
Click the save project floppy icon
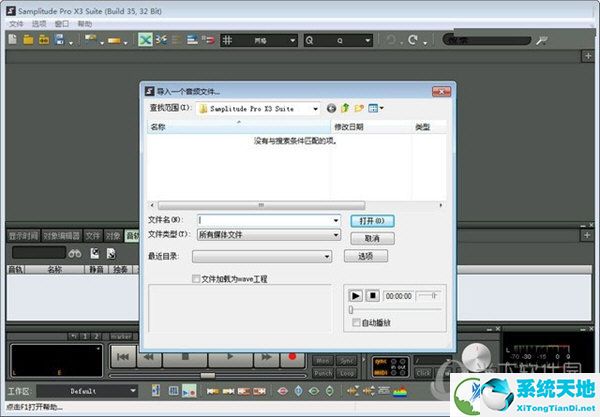[x=59, y=39]
